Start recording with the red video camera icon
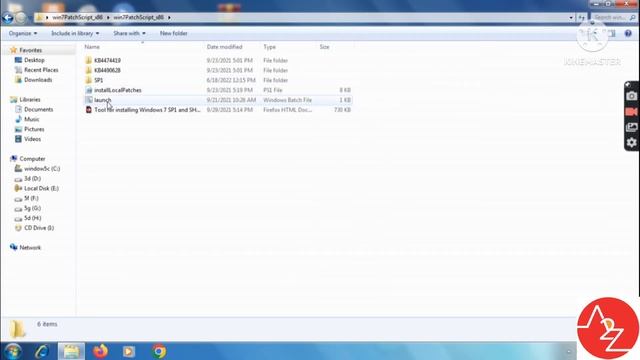The image size is (640, 360). point(631,111)
